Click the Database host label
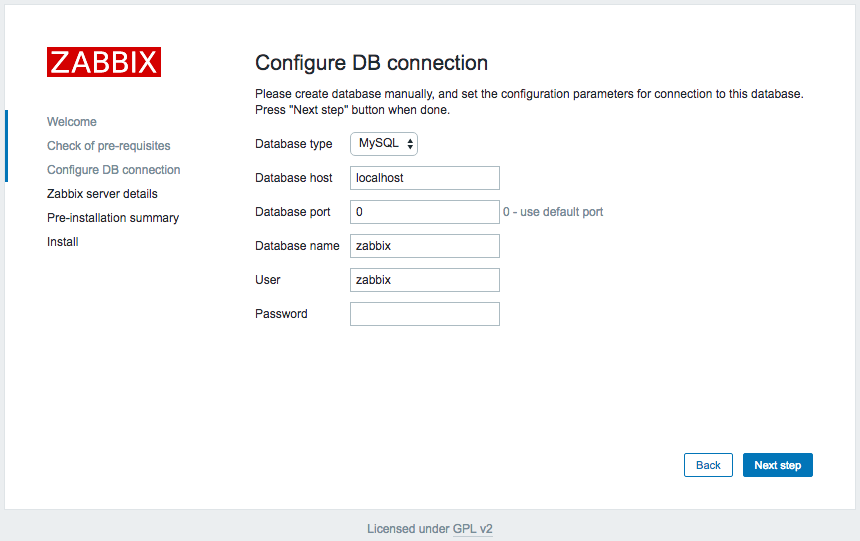The image size is (860, 541). pyautogui.click(x=293, y=178)
